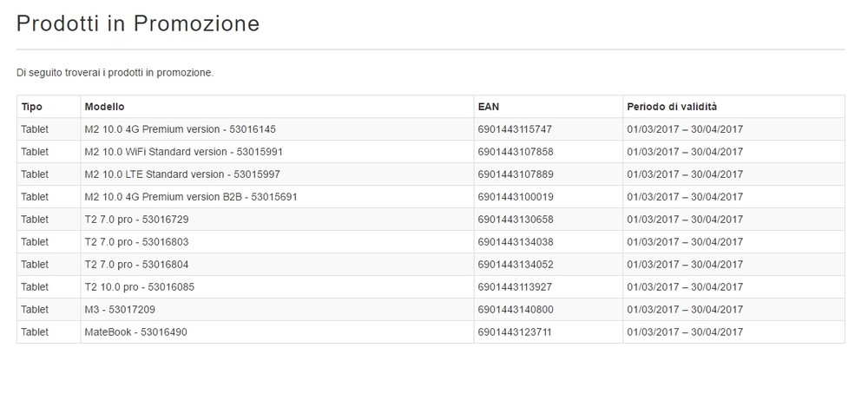This screenshot has width=868, height=394.
Task: Click the EAN column header
Action: click(x=548, y=107)
